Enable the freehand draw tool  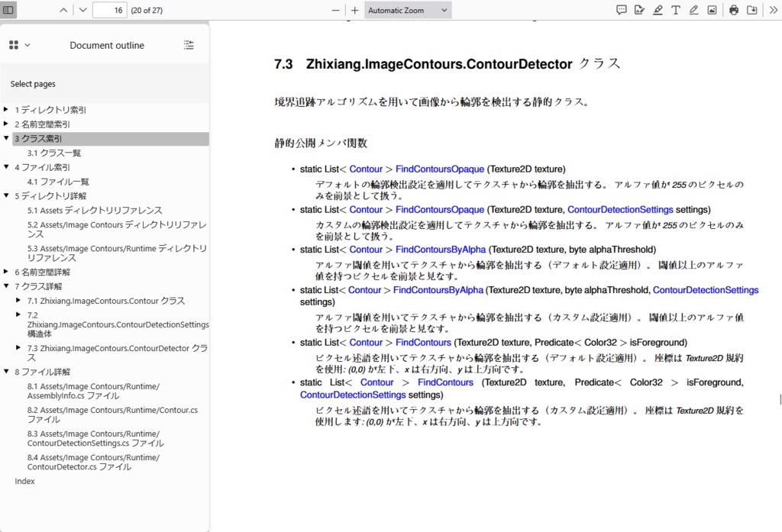click(x=693, y=10)
